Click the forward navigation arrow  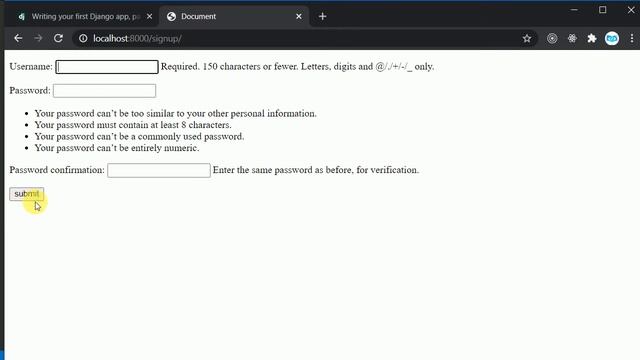(x=38, y=38)
